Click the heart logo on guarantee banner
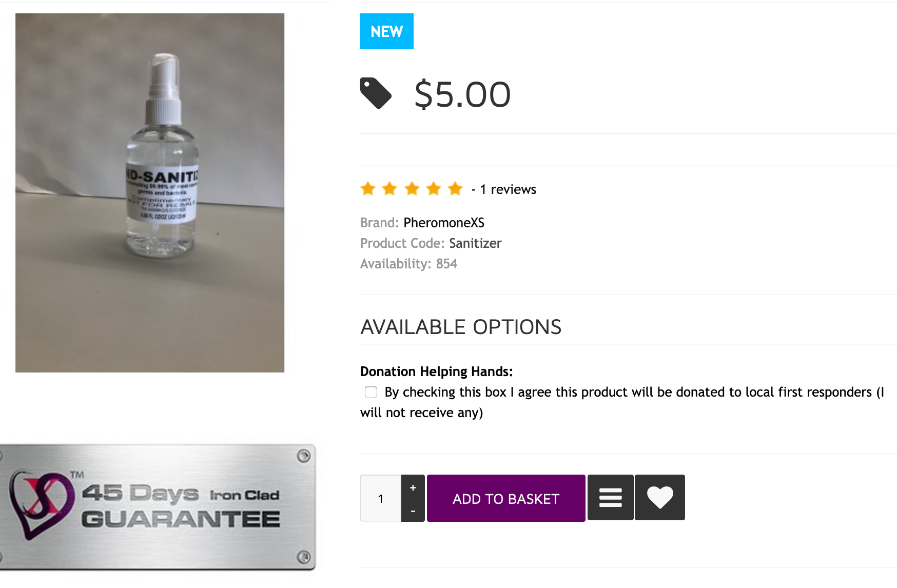897x588 pixels. tap(39, 504)
